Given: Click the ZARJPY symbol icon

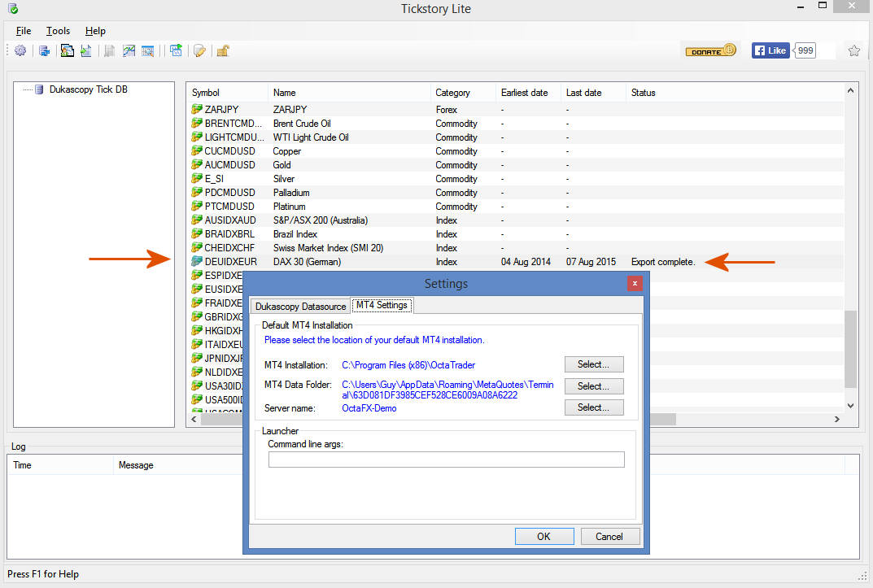Looking at the screenshot, I should tap(197, 108).
